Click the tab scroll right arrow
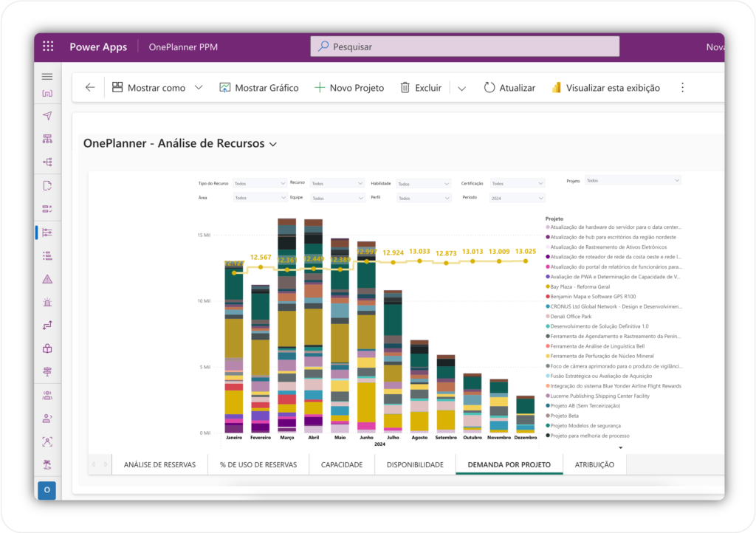The height and width of the screenshot is (533, 756). 106,464
